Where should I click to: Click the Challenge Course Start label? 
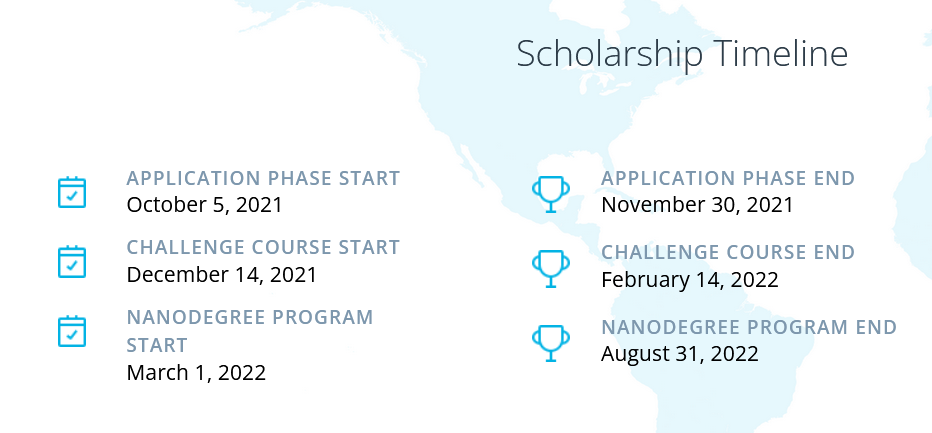point(263,247)
